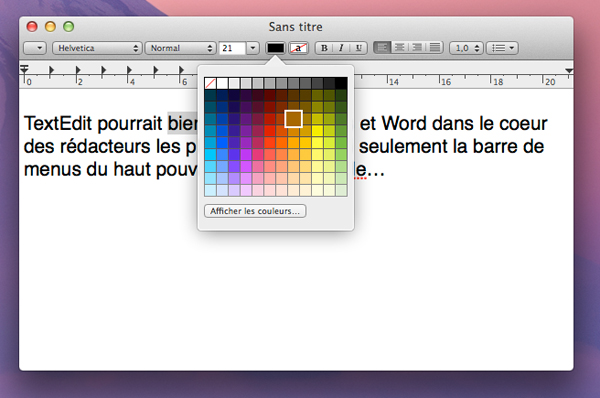
Task: Toggle bold formatting with the B button
Action: coord(324,48)
